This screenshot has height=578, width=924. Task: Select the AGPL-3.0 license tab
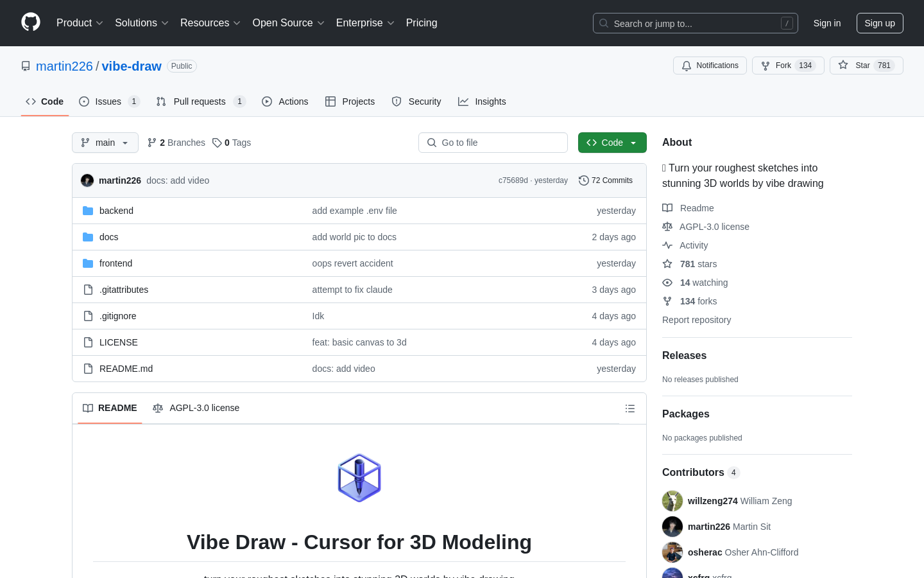click(x=196, y=408)
